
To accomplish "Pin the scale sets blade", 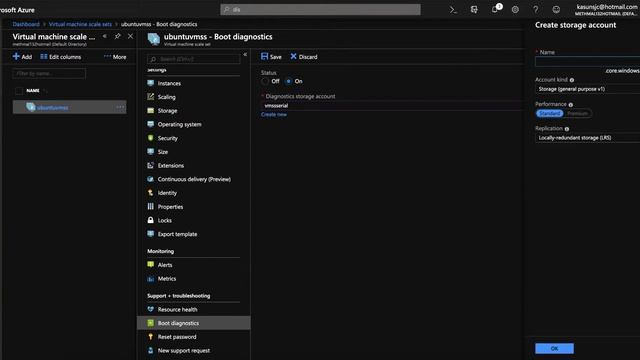I will pos(118,36).
